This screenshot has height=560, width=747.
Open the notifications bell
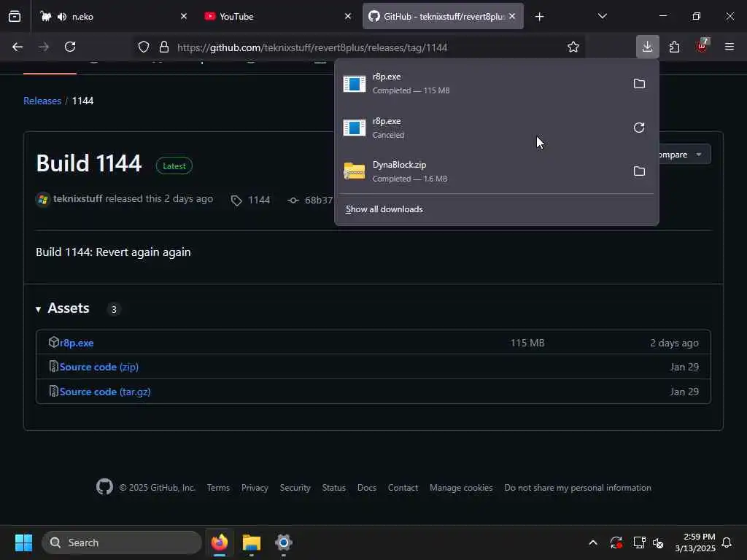(727, 542)
